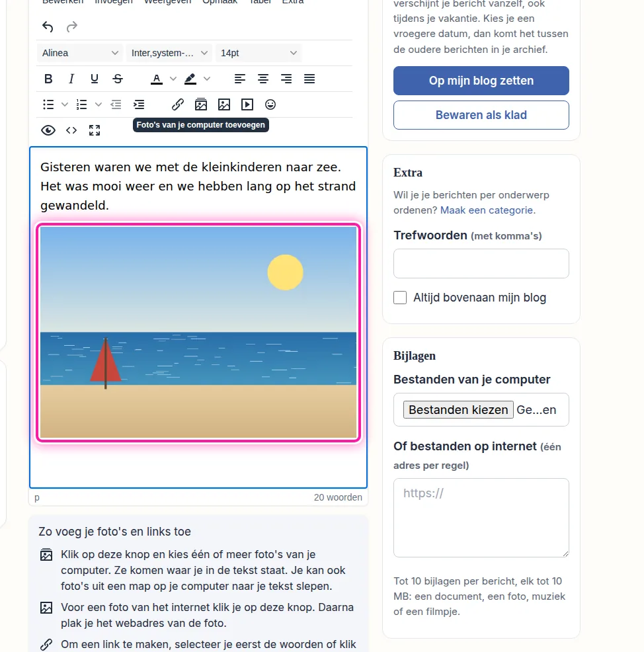The image size is (644, 652).
Task: Apply the highlight background color
Action: (x=190, y=79)
